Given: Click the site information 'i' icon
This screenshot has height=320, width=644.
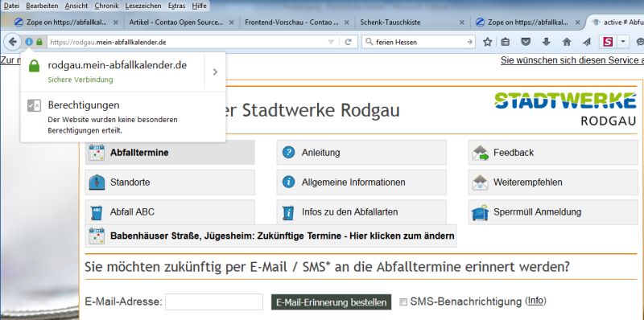Looking at the screenshot, I should (29, 42).
